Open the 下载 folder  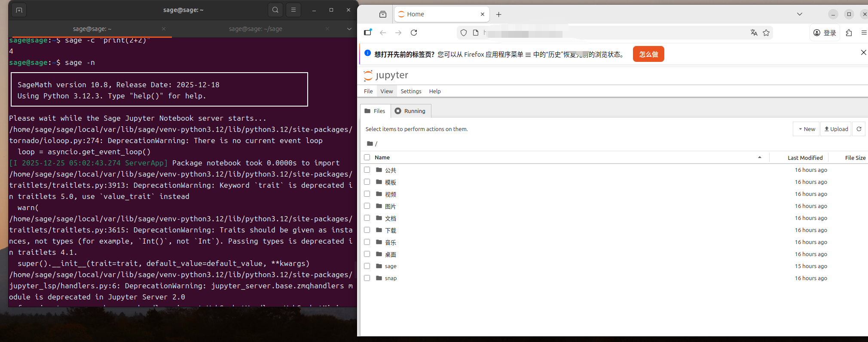390,230
